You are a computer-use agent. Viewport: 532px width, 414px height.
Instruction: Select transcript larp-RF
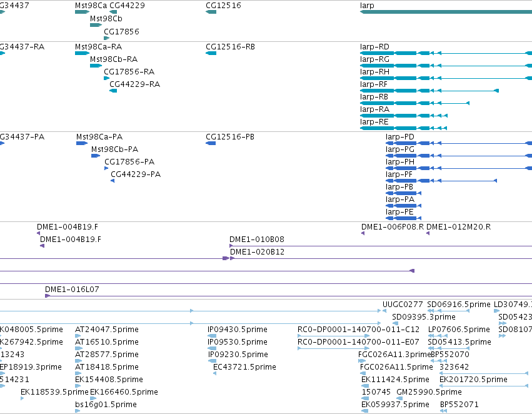point(374,84)
